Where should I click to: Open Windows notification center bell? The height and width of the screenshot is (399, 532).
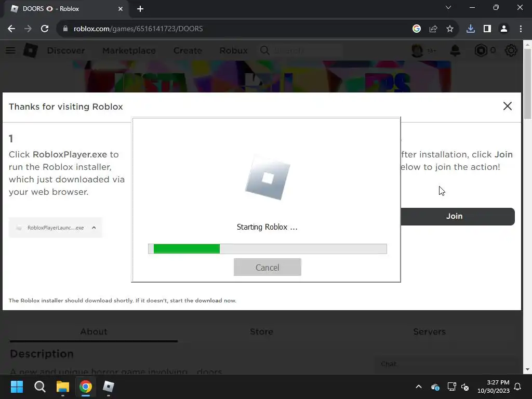point(518,387)
